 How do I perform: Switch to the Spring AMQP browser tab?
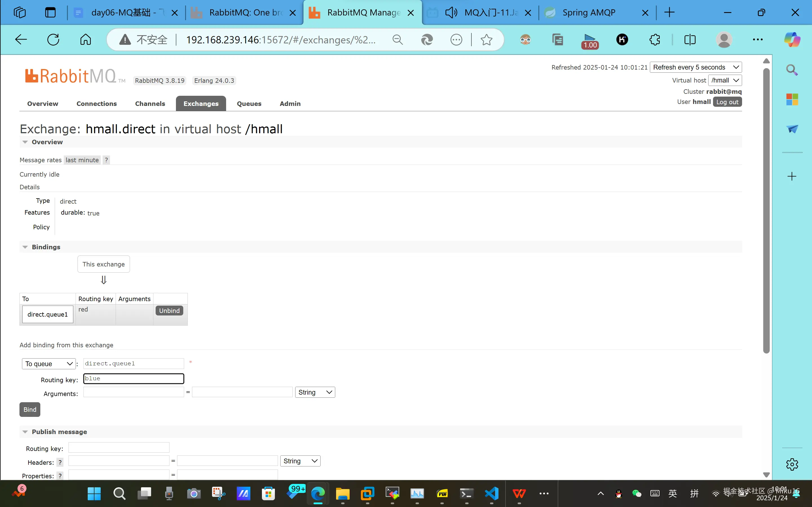click(x=589, y=12)
